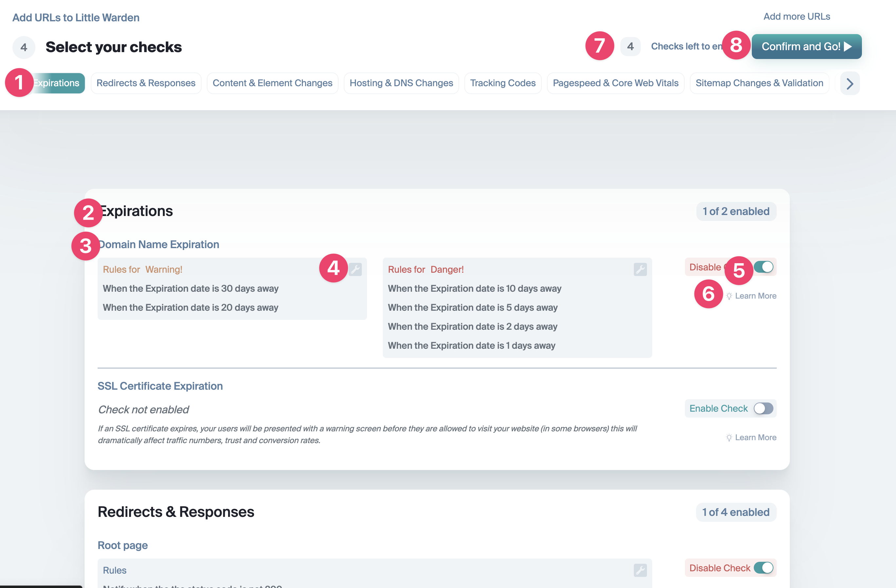Click the 'Disable Check' label for Root page
This screenshot has height=588, width=896.
(x=720, y=568)
